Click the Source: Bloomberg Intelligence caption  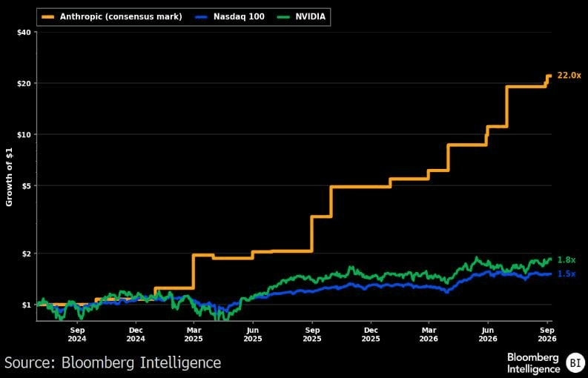113,362
